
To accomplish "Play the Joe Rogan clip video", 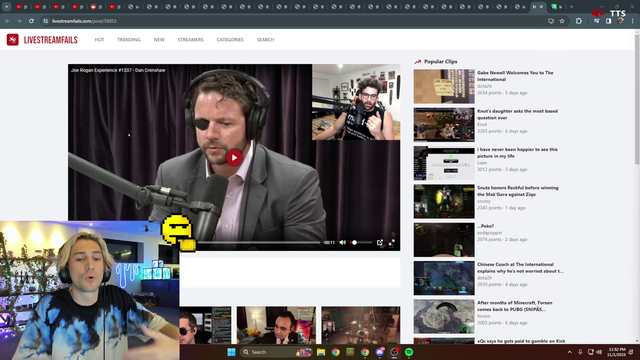I will coord(234,158).
